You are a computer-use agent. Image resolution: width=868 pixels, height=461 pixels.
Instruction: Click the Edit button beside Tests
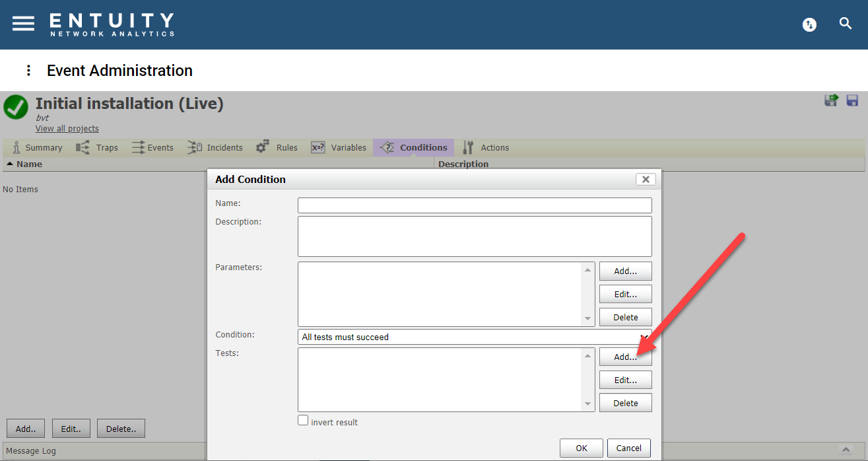pos(625,380)
